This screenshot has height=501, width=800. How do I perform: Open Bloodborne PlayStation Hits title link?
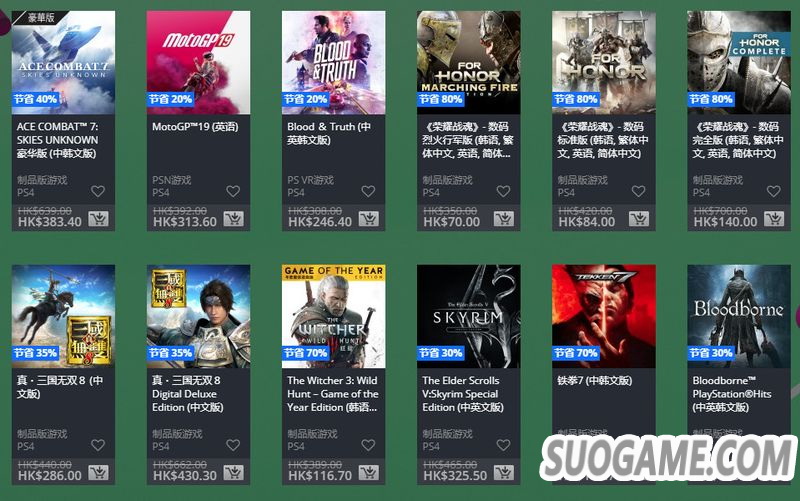[732, 394]
